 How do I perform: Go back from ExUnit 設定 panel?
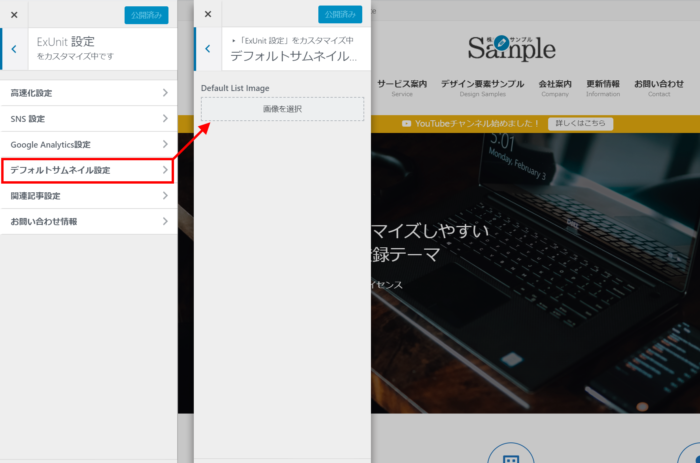tap(14, 49)
